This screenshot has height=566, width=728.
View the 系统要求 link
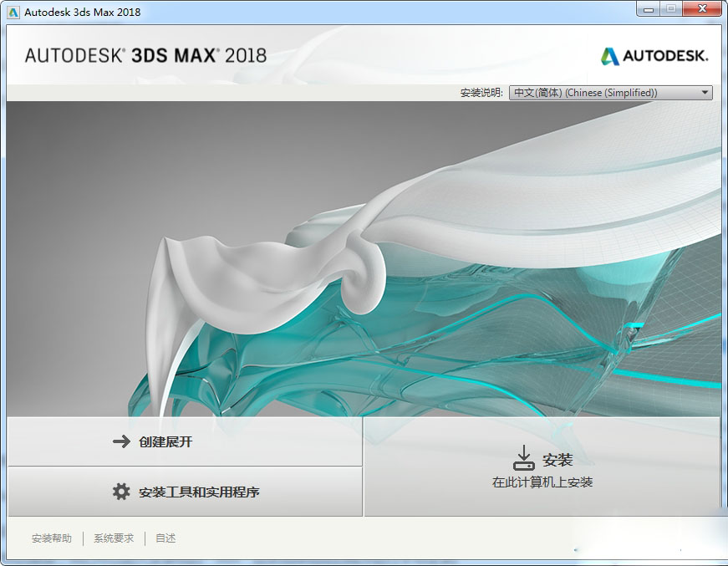114,538
